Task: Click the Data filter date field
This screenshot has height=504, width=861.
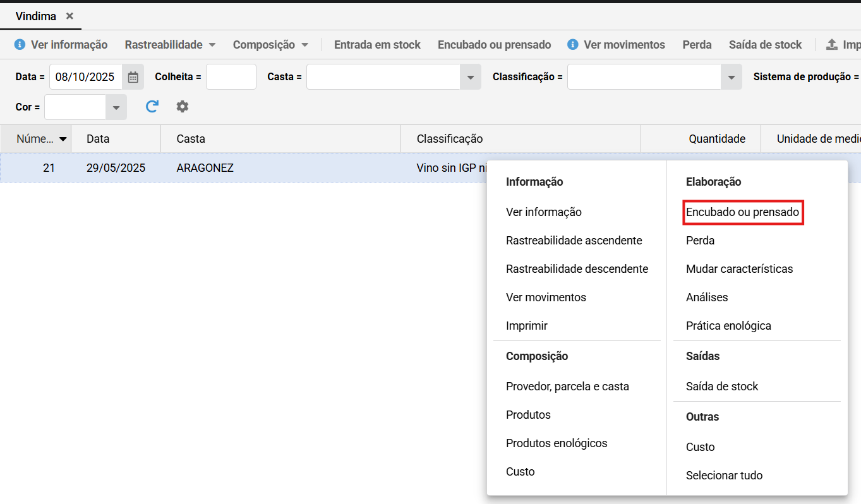Action: pyautogui.click(x=85, y=77)
